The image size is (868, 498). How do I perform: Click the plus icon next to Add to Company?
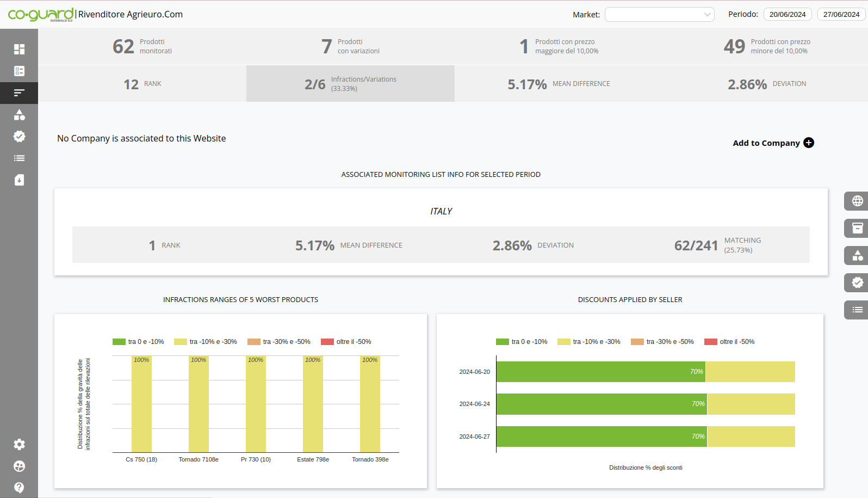809,143
